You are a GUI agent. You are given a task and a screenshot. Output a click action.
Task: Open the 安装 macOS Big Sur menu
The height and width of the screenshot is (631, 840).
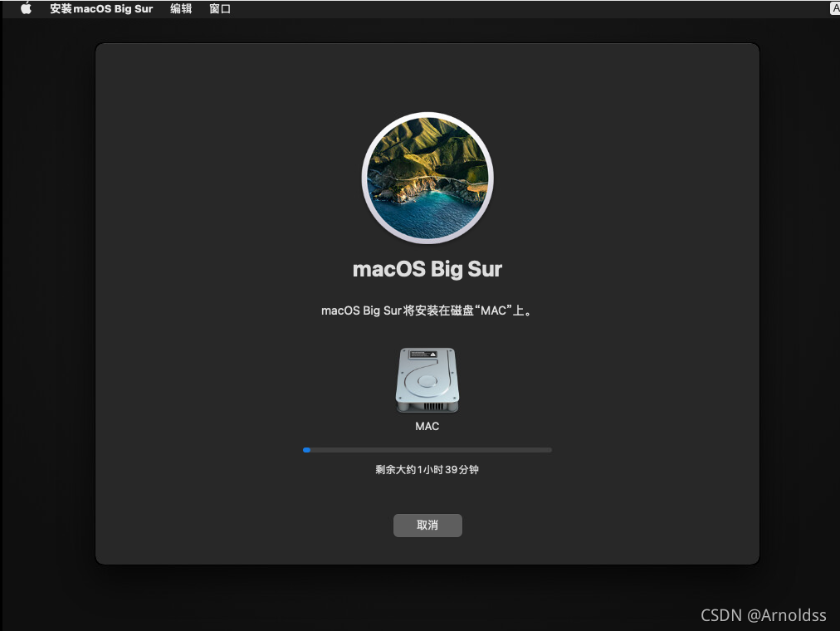(x=101, y=8)
